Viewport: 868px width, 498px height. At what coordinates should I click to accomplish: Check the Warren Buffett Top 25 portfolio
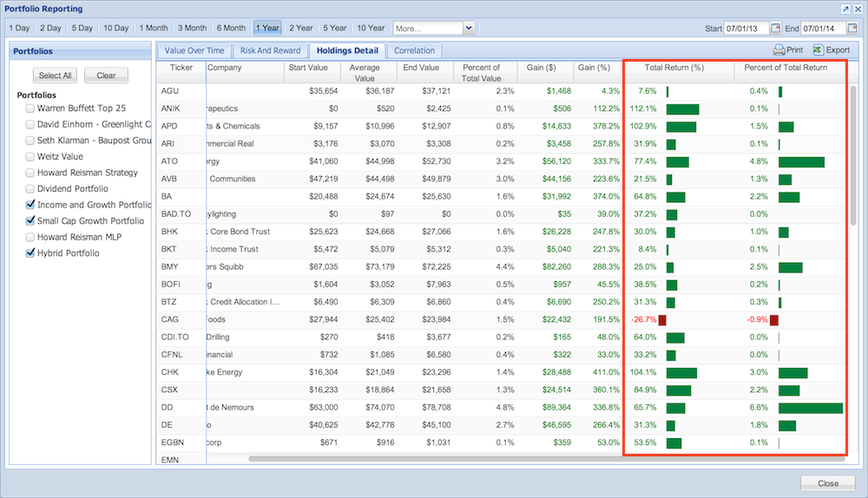pyautogui.click(x=30, y=108)
